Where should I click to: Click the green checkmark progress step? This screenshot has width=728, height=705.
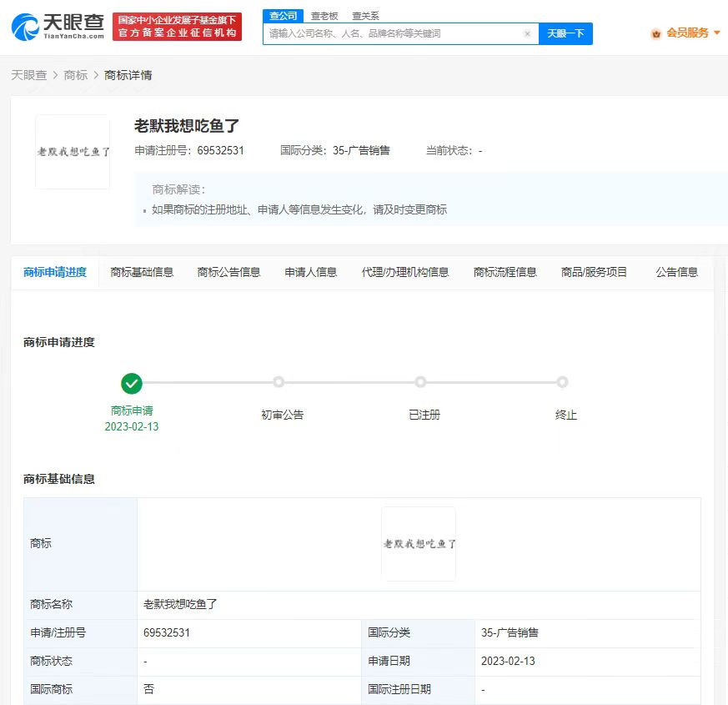tap(132, 383)
